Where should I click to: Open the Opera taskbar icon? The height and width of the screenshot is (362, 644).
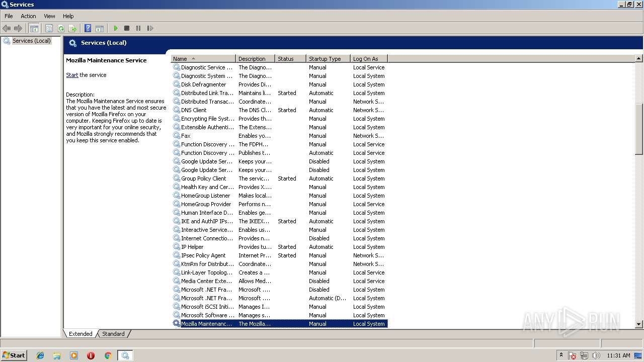[91, 355]
